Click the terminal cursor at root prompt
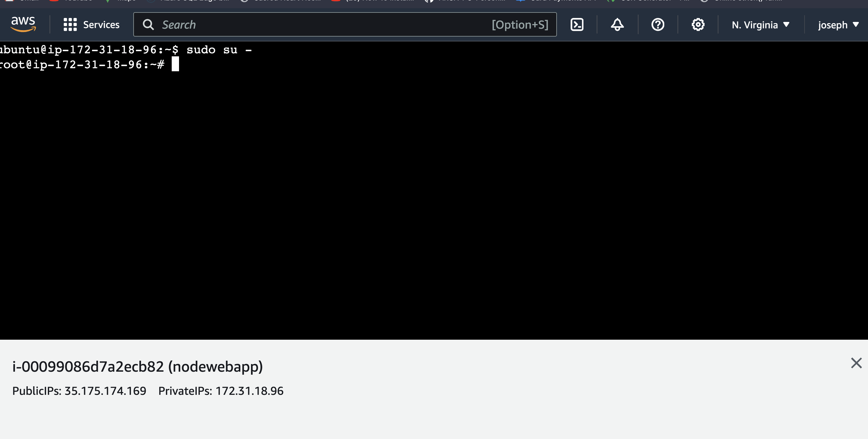The height and width of the screenshot is (439, 868). [x=175, y=64]
